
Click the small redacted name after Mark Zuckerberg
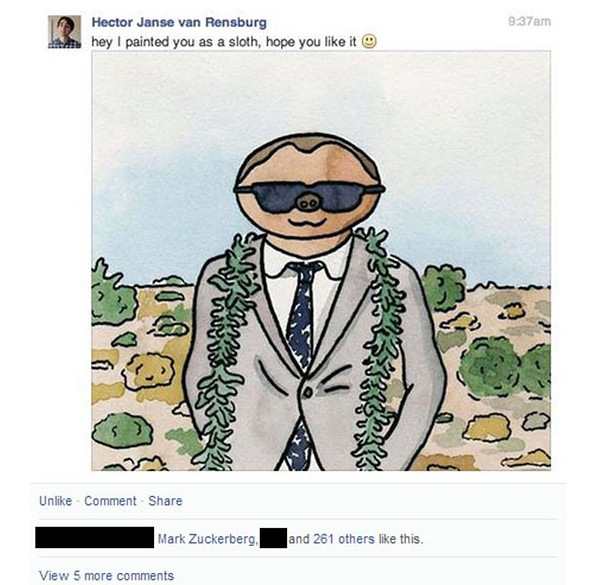[272, 540]
